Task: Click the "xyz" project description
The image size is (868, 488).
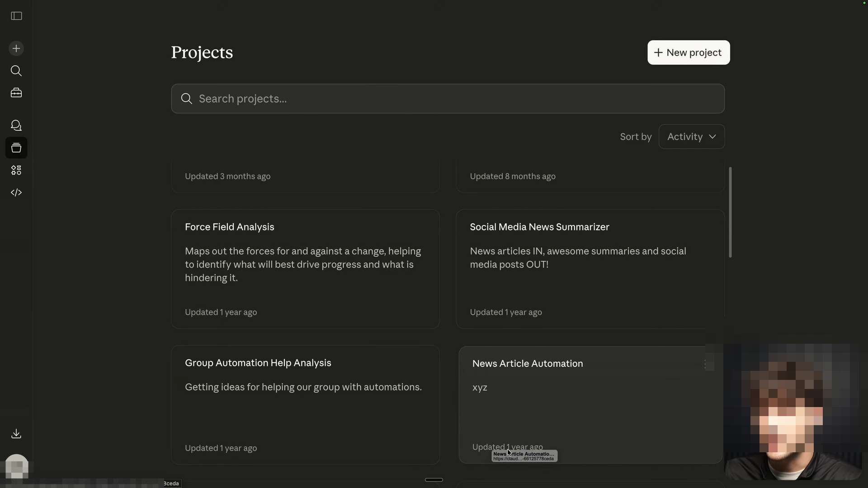Action: click(x=480, y=388)
